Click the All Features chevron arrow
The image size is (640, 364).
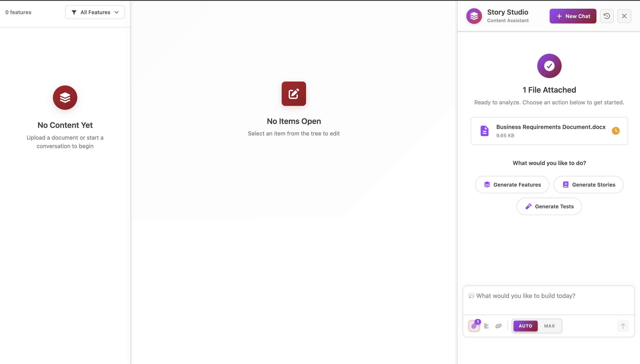pos(117,12)
